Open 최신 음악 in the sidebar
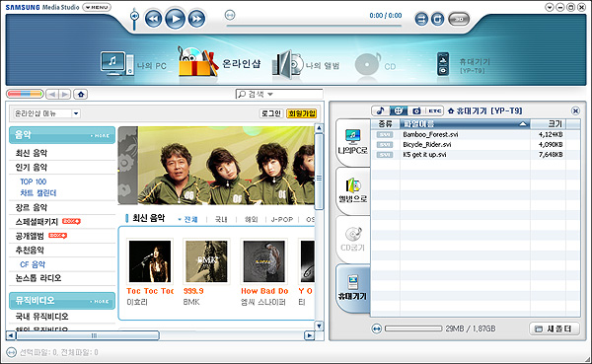The width and height of the screenshot is (592, 364). (x=32, y=153)
